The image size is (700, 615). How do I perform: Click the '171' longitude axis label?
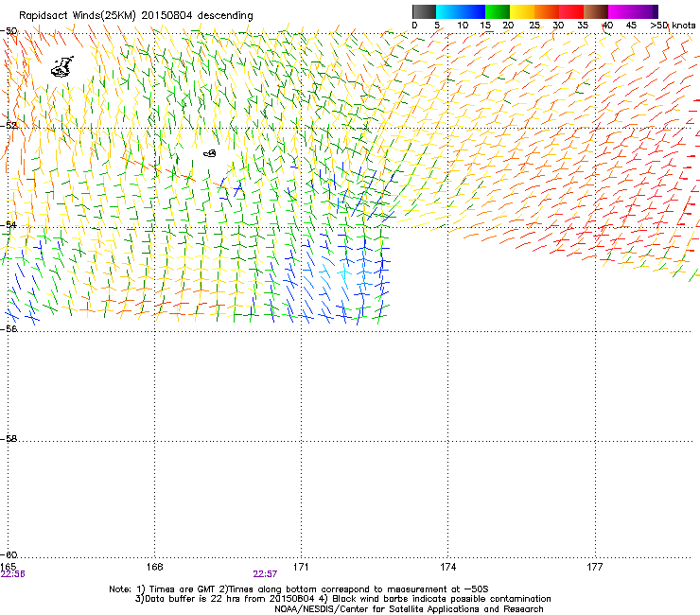[x=301, y=567]
